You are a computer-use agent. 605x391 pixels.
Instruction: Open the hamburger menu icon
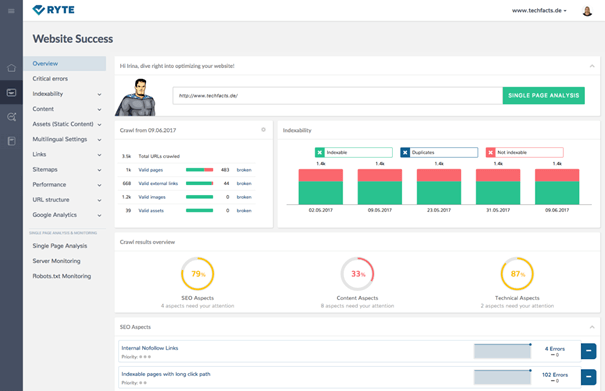point(11,11)
